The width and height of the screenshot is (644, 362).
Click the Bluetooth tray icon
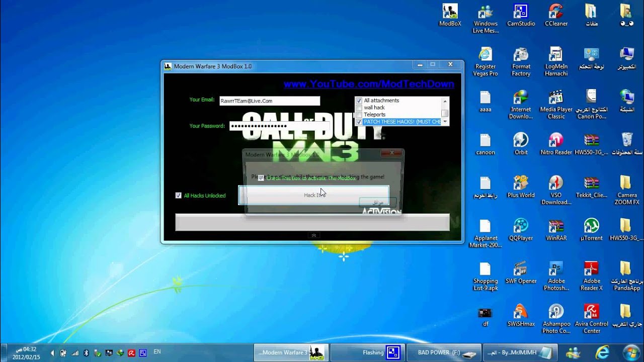click(86, 353)
